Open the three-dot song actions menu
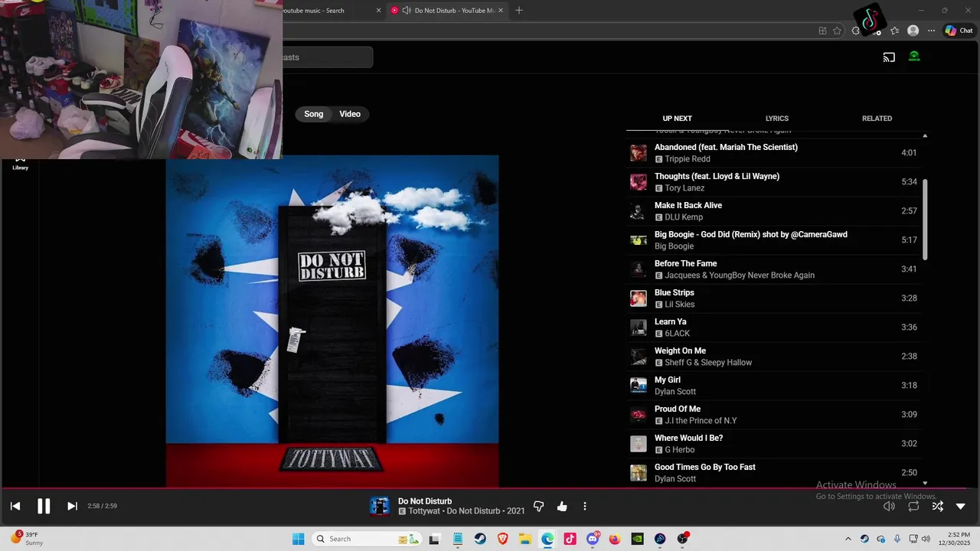980x551 pixels. [585, 506]
